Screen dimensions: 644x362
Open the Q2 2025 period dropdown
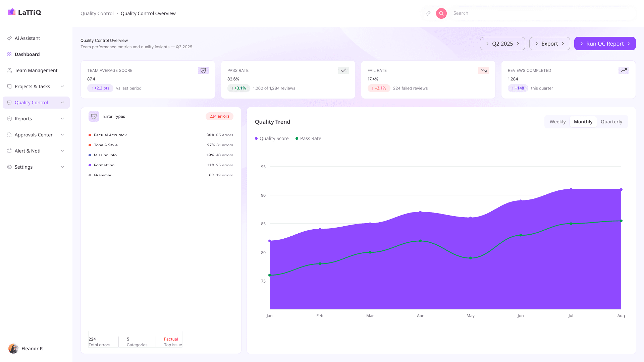point(502,44)
